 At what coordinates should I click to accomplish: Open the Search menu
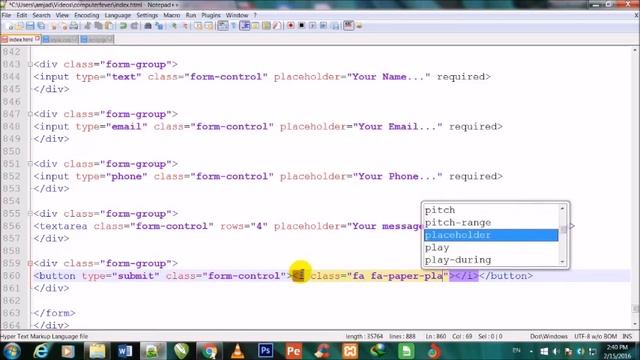[x=41, y=15]
